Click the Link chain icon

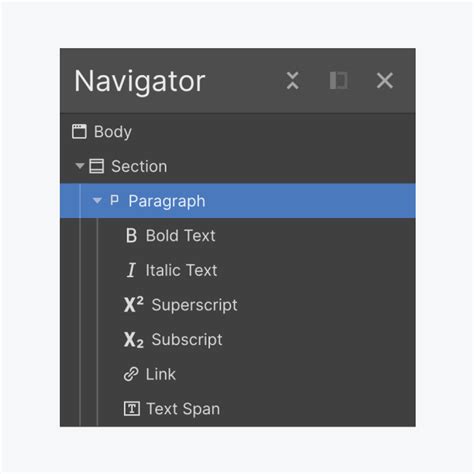[x=131, y=374]
